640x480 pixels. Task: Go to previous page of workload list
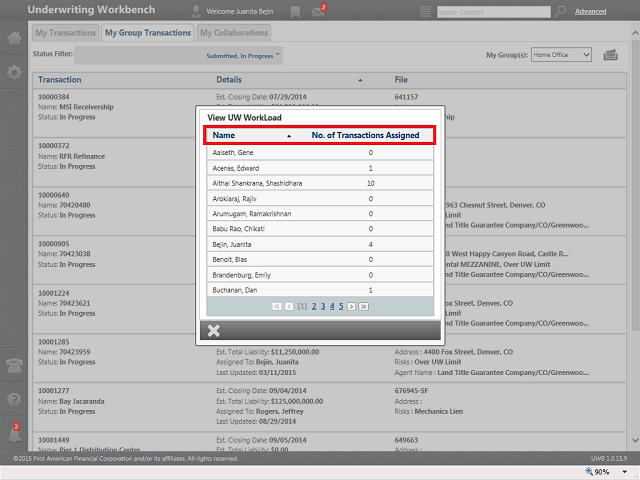coord(289,307)
